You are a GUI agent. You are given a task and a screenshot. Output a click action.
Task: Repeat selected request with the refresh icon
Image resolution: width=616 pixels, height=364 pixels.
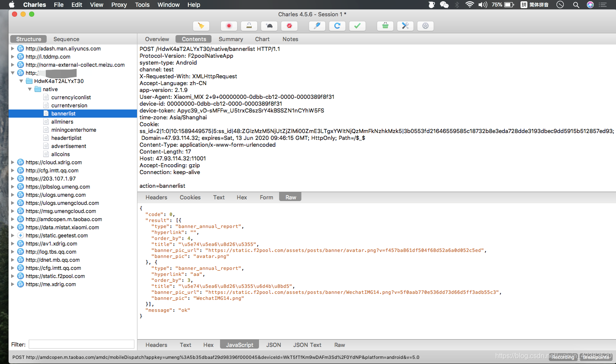click(x=337, y=26)
